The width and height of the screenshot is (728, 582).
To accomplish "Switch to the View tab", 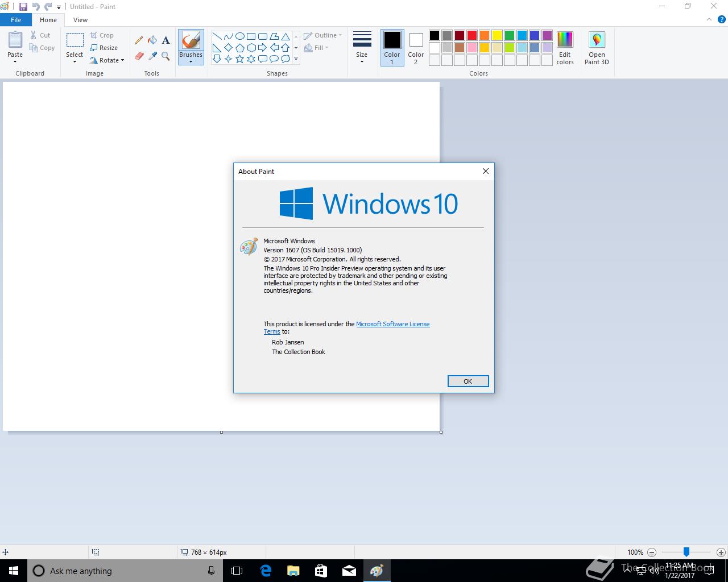I will click(80, 20).
